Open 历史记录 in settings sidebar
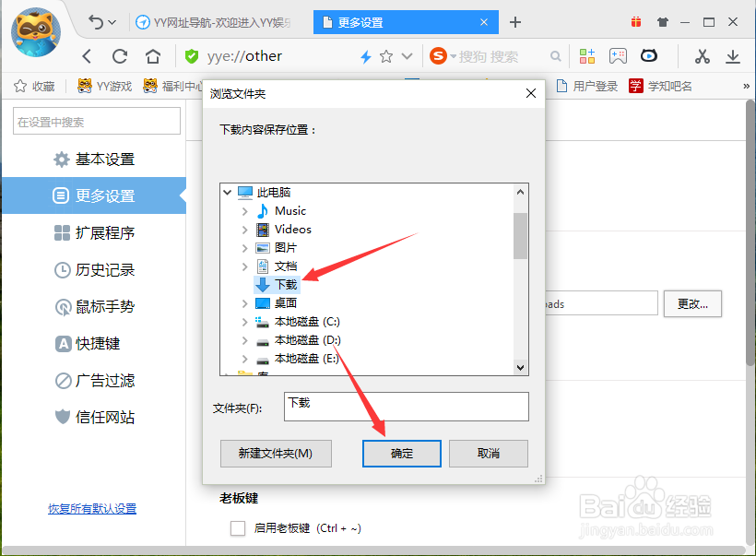 click(93, 270)
